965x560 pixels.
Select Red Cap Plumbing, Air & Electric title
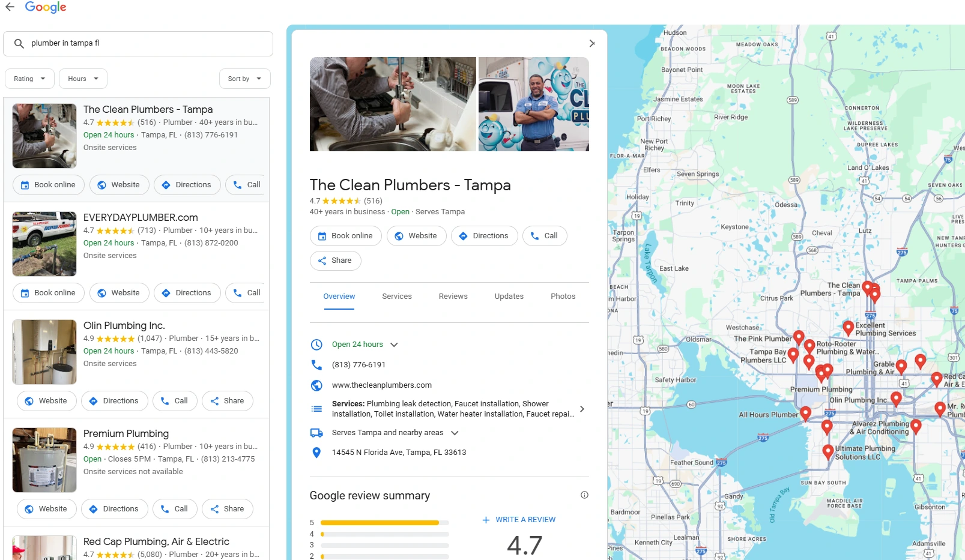(156, 541)
